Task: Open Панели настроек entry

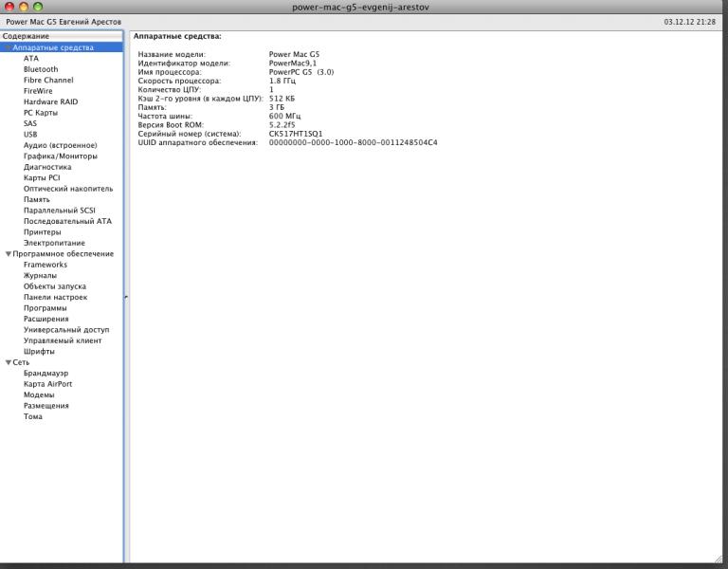Action: coord(56,297)
